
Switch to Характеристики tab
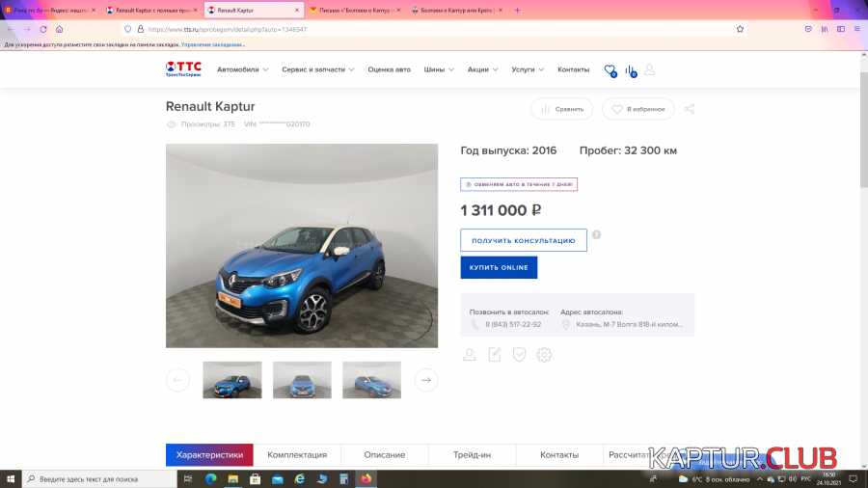(209, 455)
